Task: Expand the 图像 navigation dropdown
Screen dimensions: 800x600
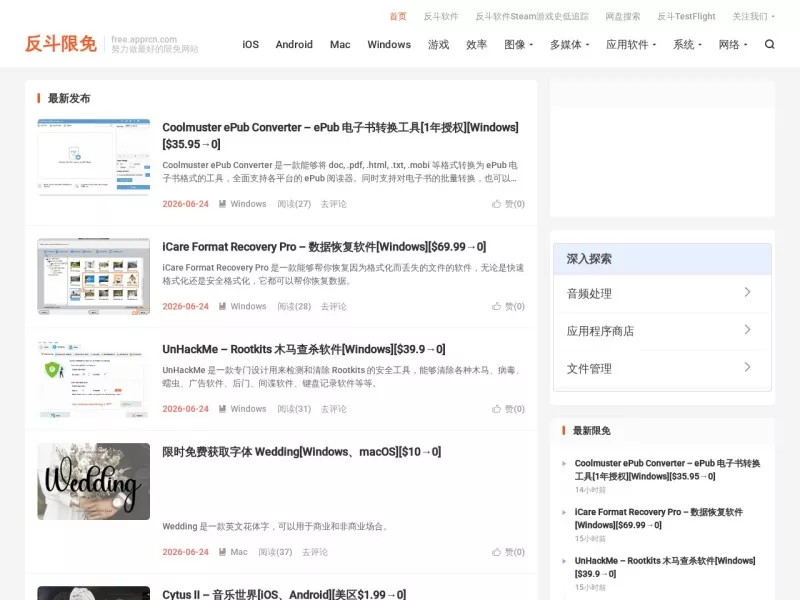Action: 518,45
